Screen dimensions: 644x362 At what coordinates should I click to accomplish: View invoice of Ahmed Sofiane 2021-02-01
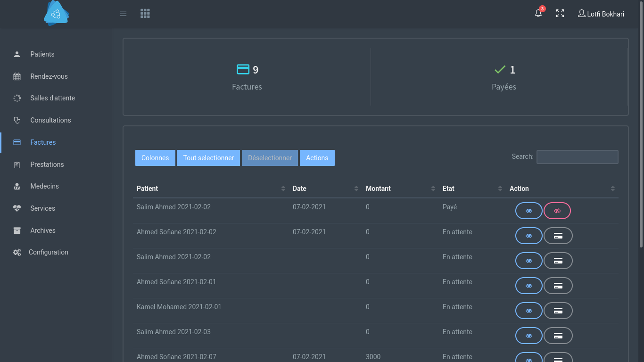529,286
